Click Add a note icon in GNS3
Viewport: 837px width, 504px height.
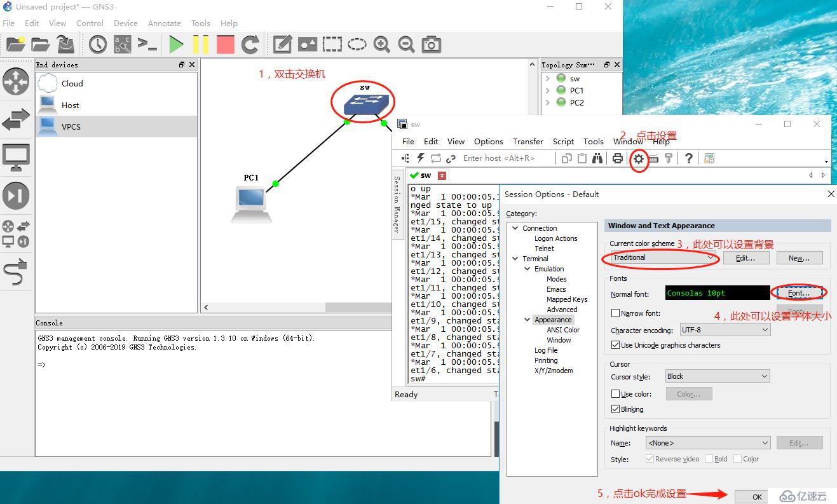283,44
